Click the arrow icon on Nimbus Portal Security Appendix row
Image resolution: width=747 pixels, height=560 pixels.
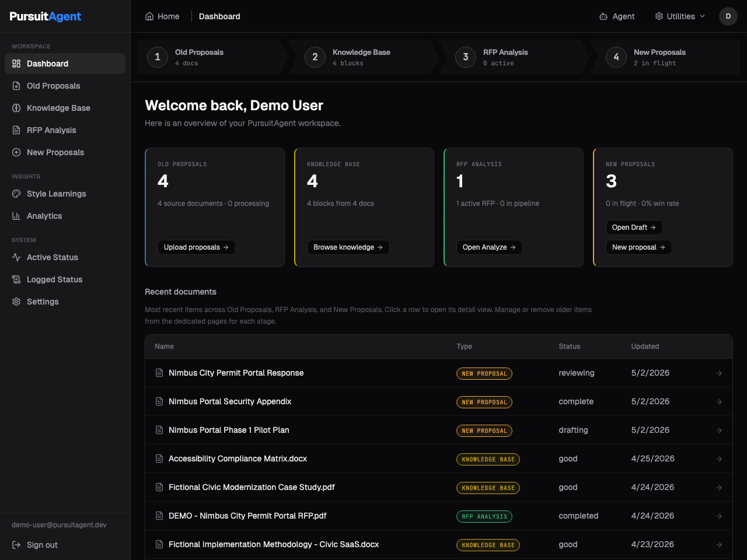click(x=719, y=402)
